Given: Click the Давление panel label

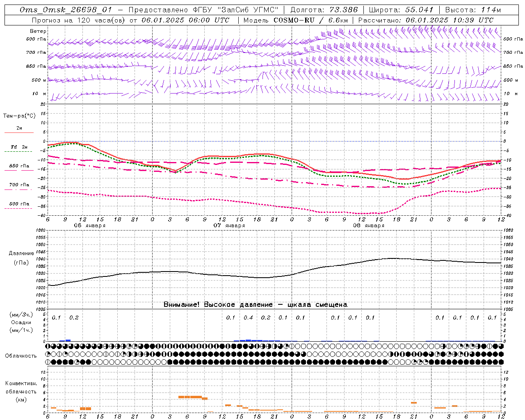Looking at the screenshot, I should (x=21, y=253).
